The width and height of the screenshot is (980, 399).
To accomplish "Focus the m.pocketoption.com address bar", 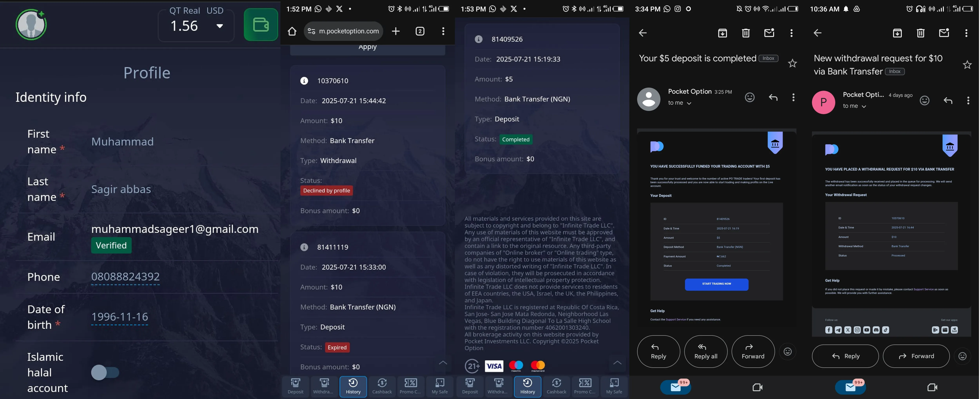I will [x=343, y=31].
